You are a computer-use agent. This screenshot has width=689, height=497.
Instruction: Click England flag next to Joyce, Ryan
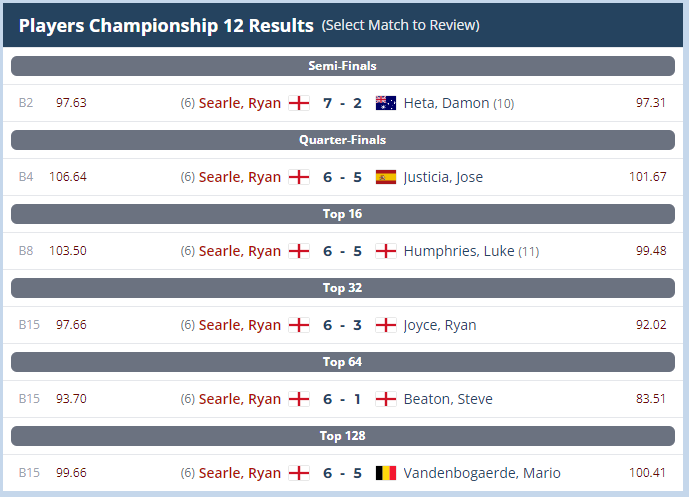[386, 325]
